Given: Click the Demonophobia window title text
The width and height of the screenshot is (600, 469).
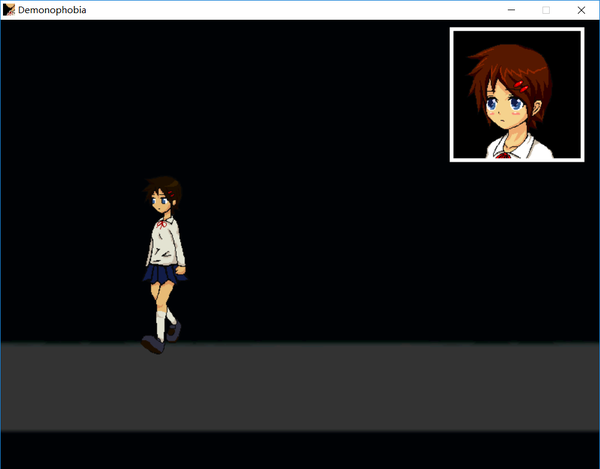Looking at the screenshot, I should (52, 10).
